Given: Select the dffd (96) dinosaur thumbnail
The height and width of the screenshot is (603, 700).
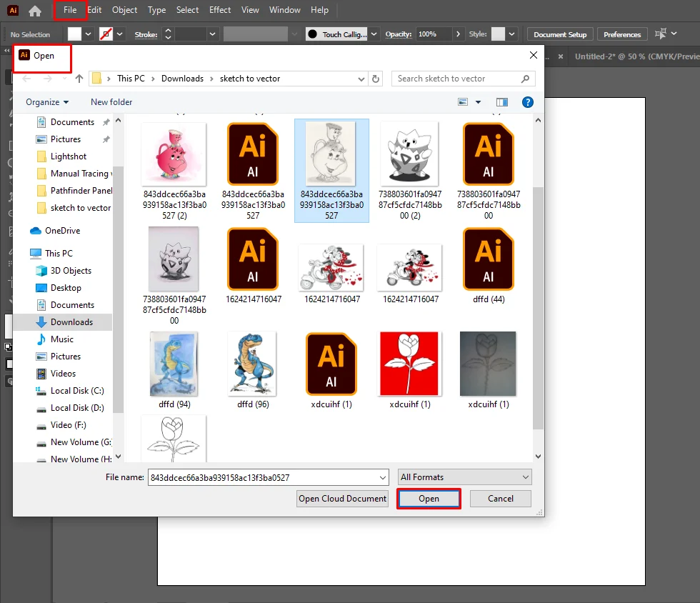Looking at the screenshot, I should [253, 364].
